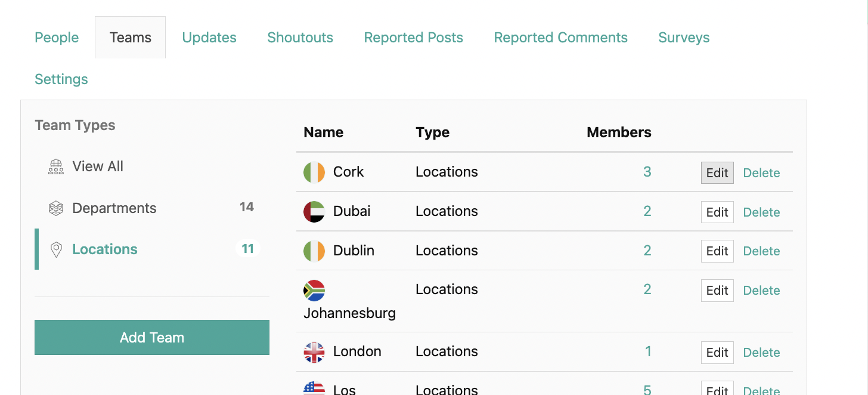Edit the Dubai team
Viewport: 868px width, 395px height.
point(717,212)
